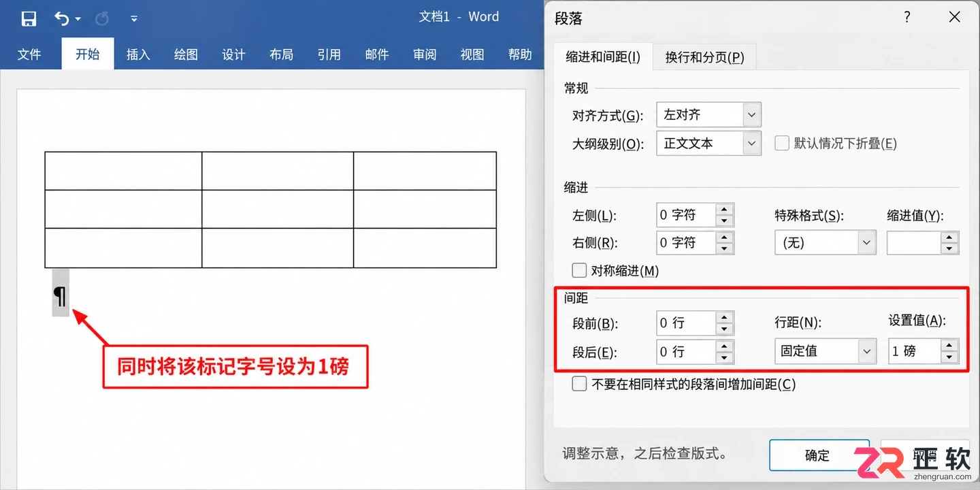Increase 缩进值 with up arrow
980x490 pixels.
949,237
